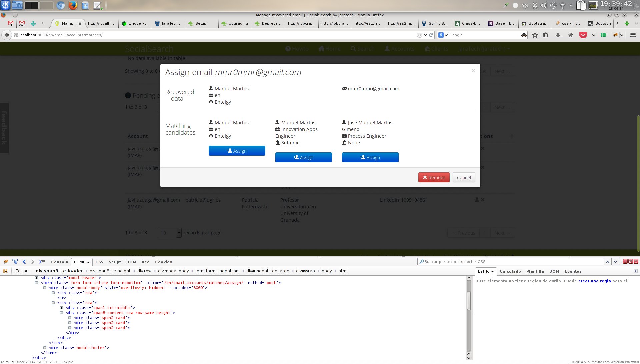The width and height of the screenshot is (640, 364).
Task: Click the Firefox home icon
Action: click(x=571, y=35)
